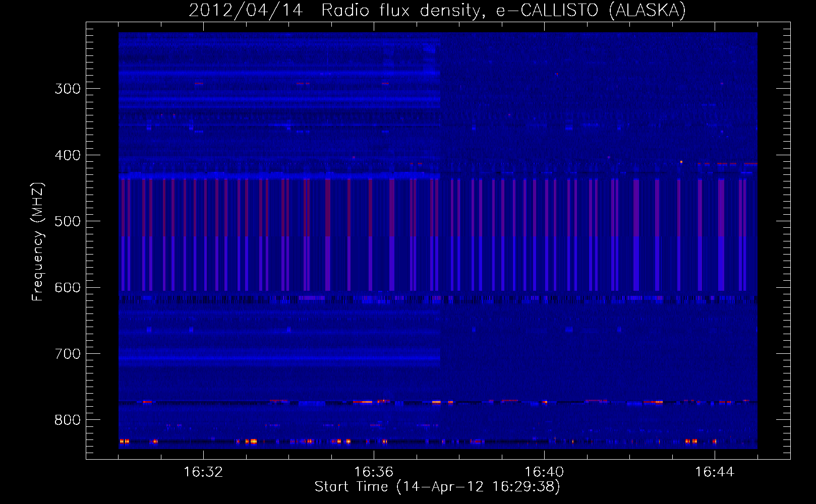Click the date "2012/04/14" in the title
This screenshot has width=816, height=504.
click(246, 11)
